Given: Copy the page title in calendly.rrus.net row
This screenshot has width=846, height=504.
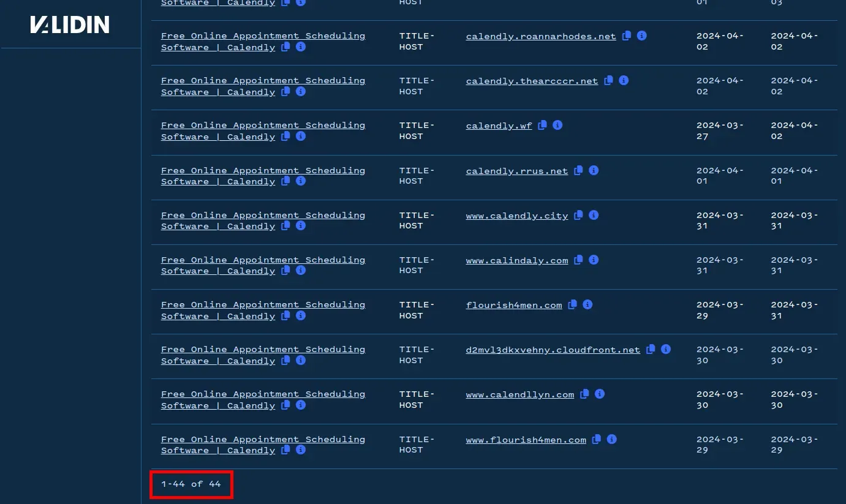Looking at the screenshot, I should coord(285,181).
